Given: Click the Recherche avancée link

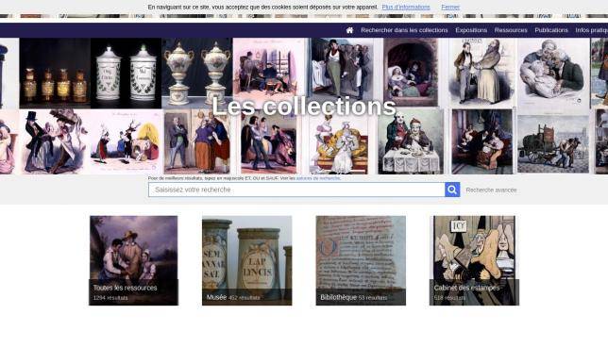Looking at the screenshot, I should 491,190.
